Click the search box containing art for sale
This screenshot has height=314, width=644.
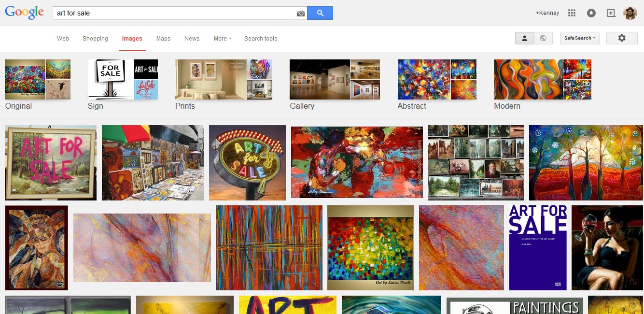click(x=174, y=13)
